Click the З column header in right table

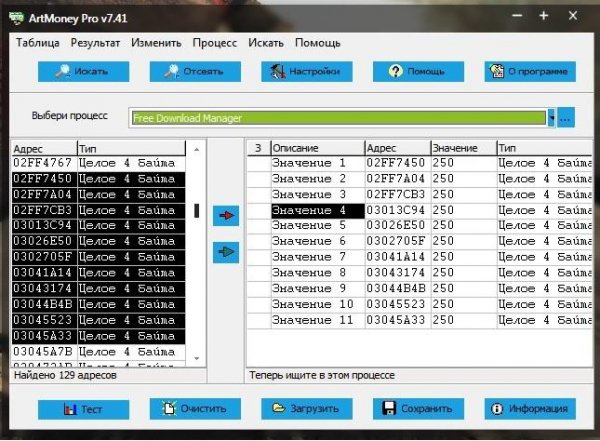259,148
